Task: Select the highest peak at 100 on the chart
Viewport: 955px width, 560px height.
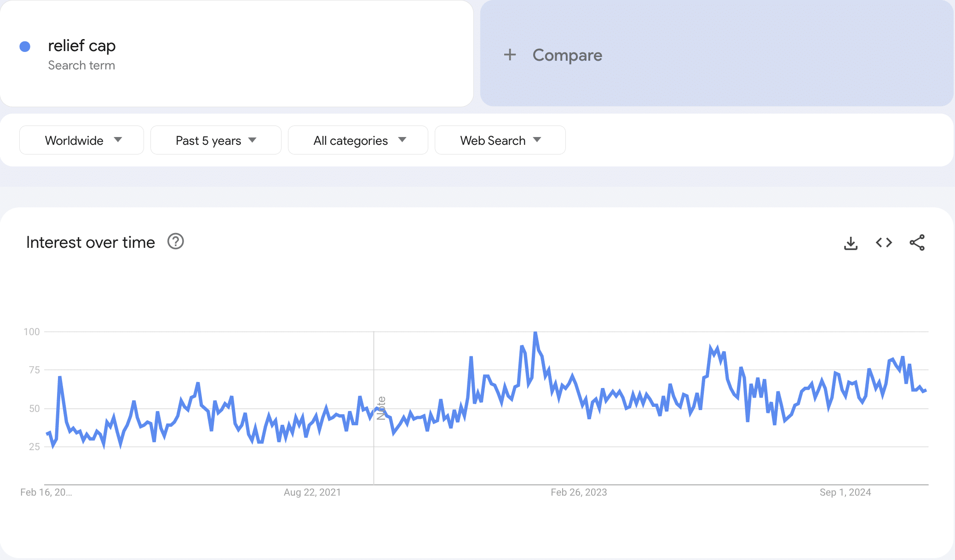Action: coord(535,332)
